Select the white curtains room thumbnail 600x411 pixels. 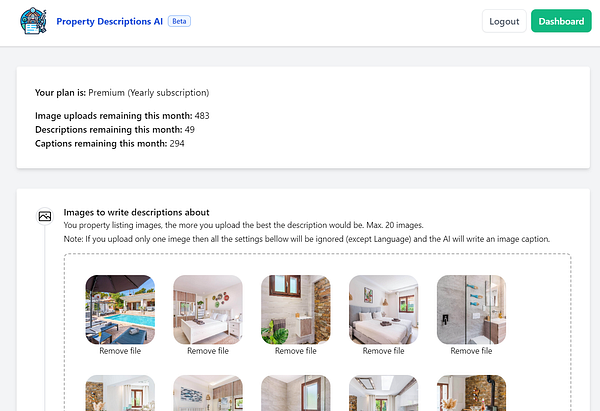[120, 393]
